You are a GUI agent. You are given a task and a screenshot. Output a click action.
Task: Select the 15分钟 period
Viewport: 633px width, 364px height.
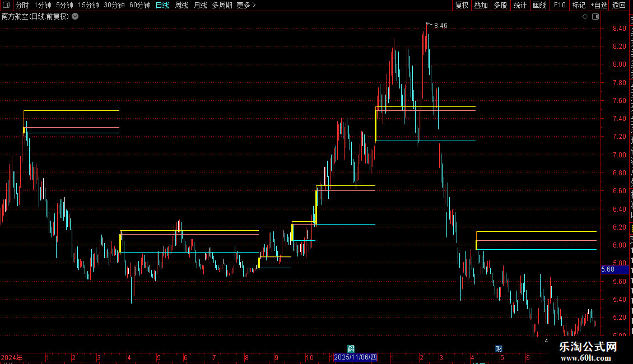click(x=88, y=5)
